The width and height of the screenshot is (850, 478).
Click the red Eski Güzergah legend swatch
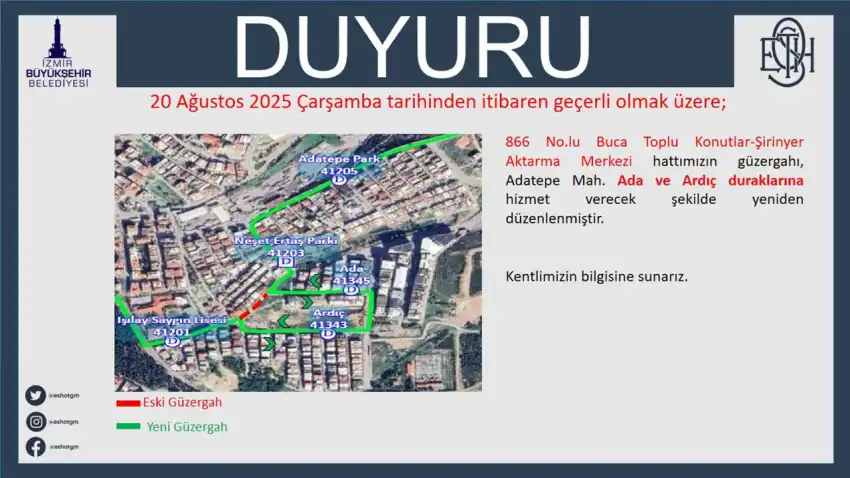(x=129, y=404)
